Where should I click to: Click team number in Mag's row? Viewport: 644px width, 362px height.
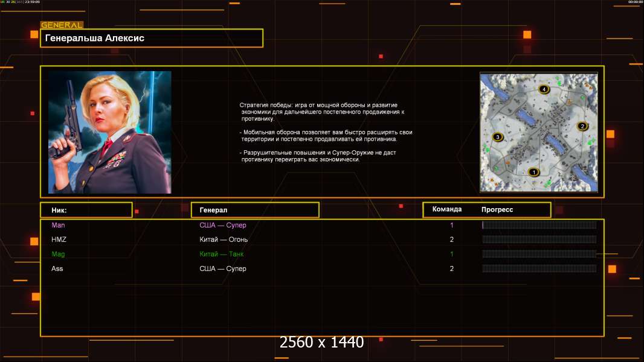pyautogui.click(x=452, y=254)
